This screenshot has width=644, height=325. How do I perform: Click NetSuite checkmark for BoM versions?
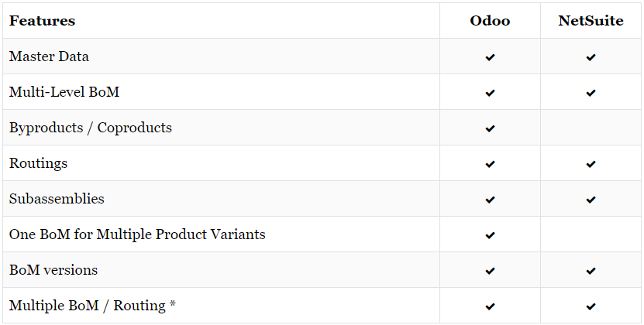tap(591, 271)
